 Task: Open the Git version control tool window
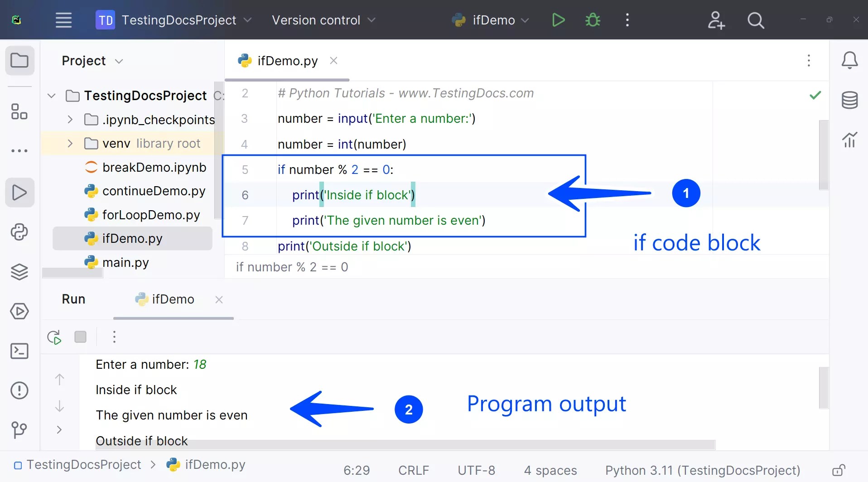[19, 430]
